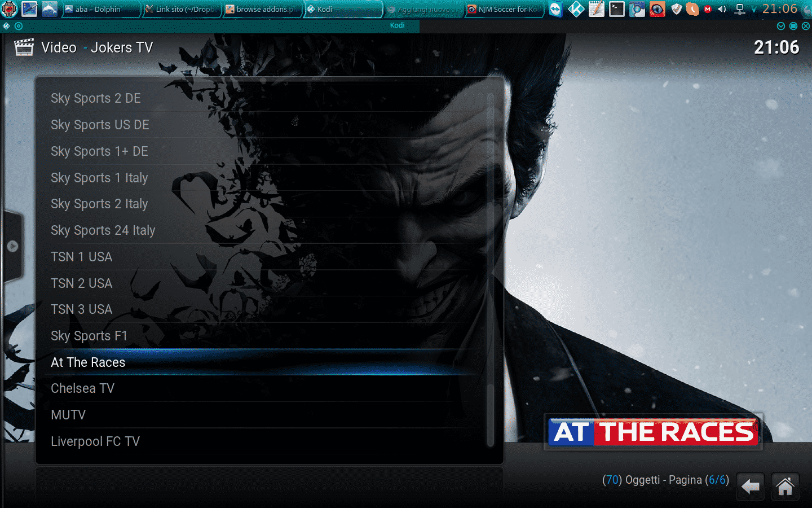
Task: Click the Kodi home icon
Action: (785, 487)
